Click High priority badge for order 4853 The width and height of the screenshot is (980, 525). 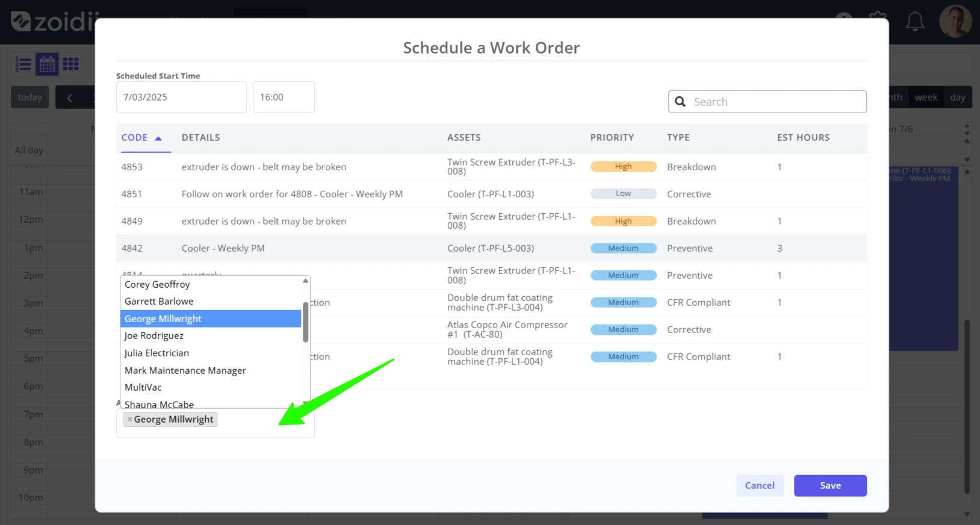tap(624, 167)
